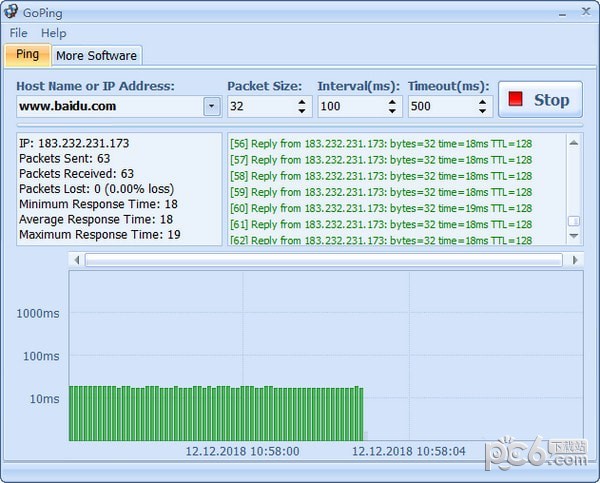
Task: Decrease Interval value with down arrow
Action: click(391, 111)
